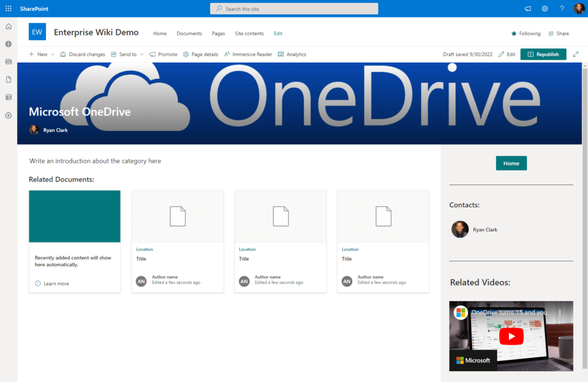Viewport: 588px width, 382px height.
Task: Open My sites globe icon
Action: click(9, 44)
